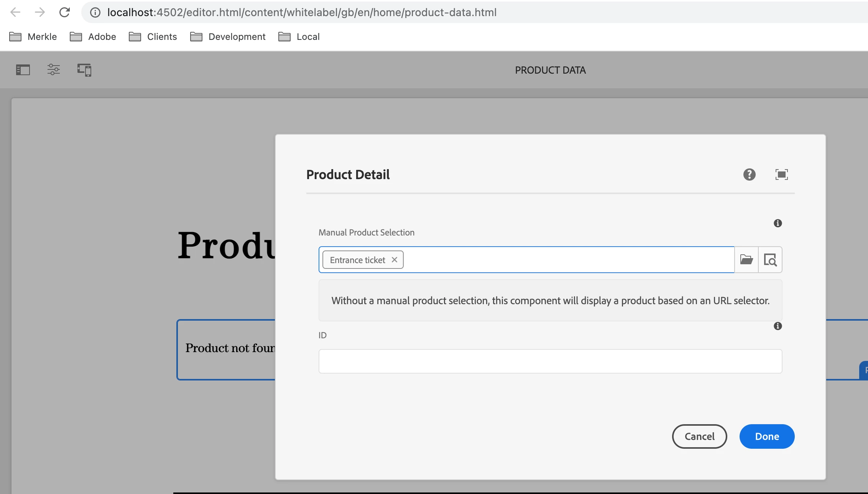Expand the Clients bookmarks folder

[153, 37]
